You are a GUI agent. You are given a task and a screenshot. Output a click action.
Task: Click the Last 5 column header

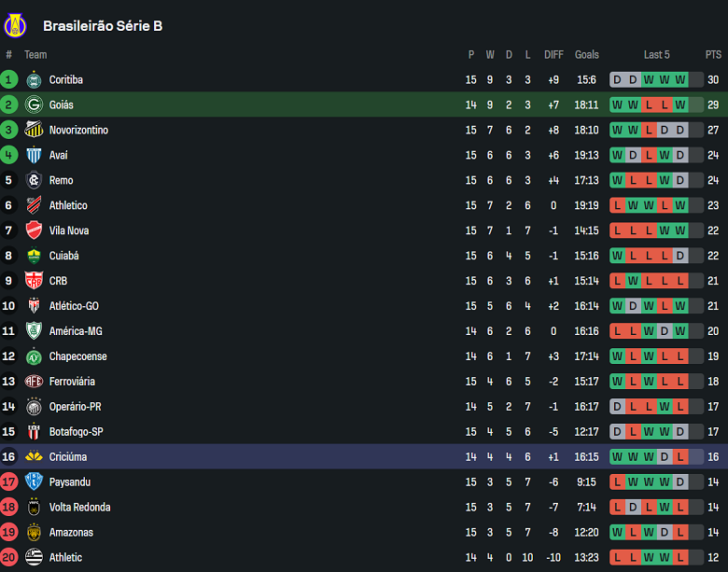(656, 55)
